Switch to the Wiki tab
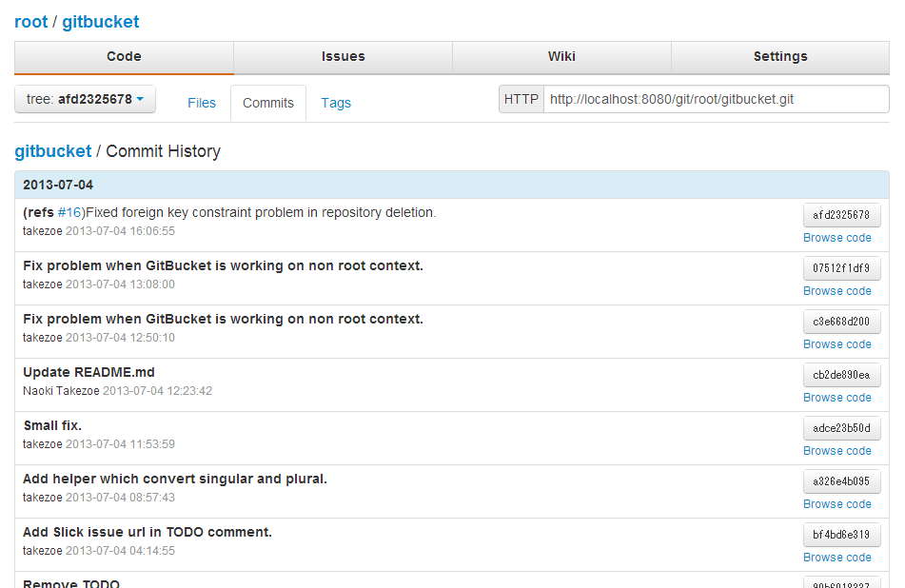This screenshot has width=905, height=588. click(x=561, y=57)
